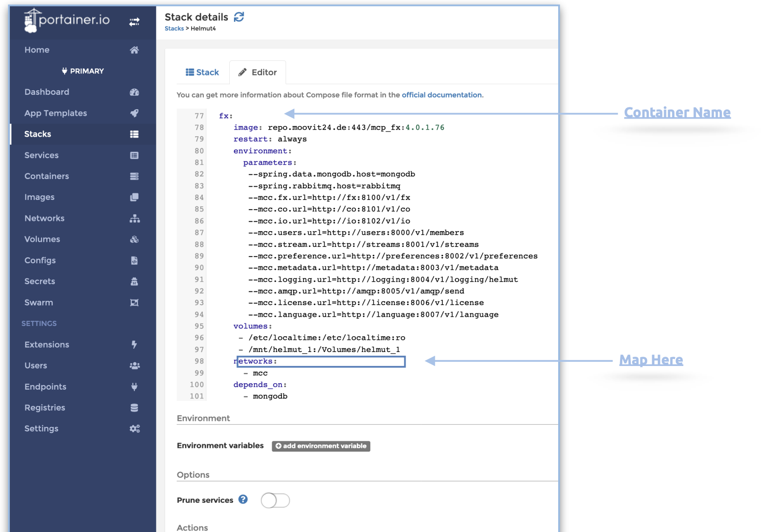
Task: Open the Containers menu item
Action: 47,176
